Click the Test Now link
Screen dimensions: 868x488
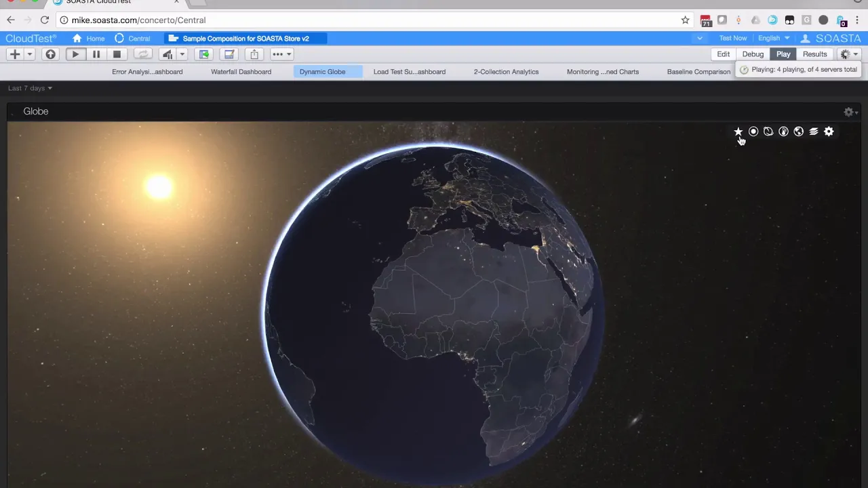point(732,39)
